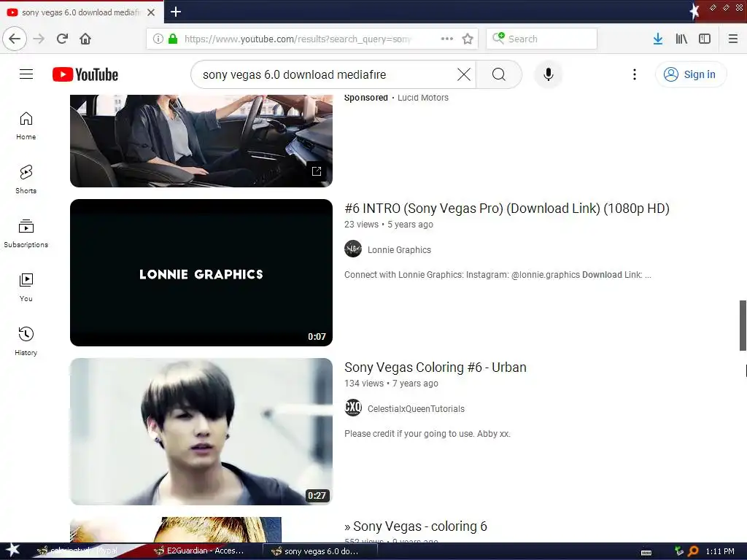Open You section in sidebar

[26, 287]
